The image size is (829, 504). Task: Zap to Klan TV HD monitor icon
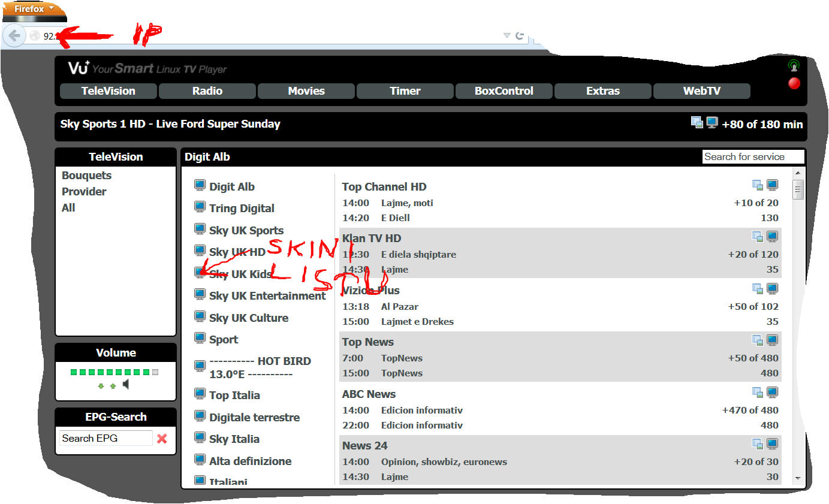coord(773,237)
